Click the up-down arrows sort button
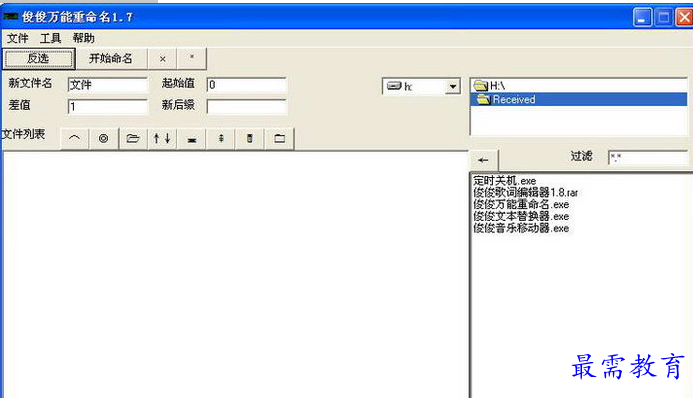The image size is (693, 398). 162,139
